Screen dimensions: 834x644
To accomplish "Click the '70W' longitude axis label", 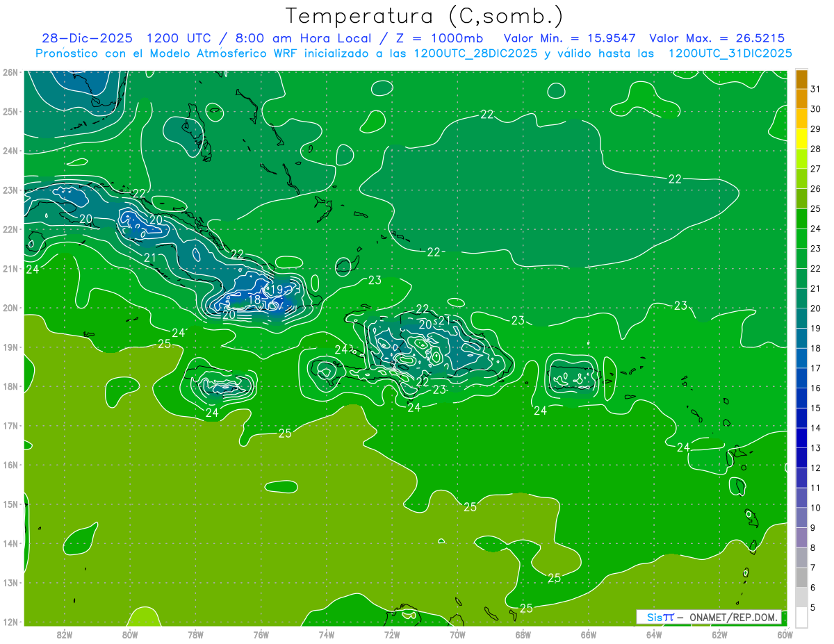I will pyautogui.click(x=457, y=635).
